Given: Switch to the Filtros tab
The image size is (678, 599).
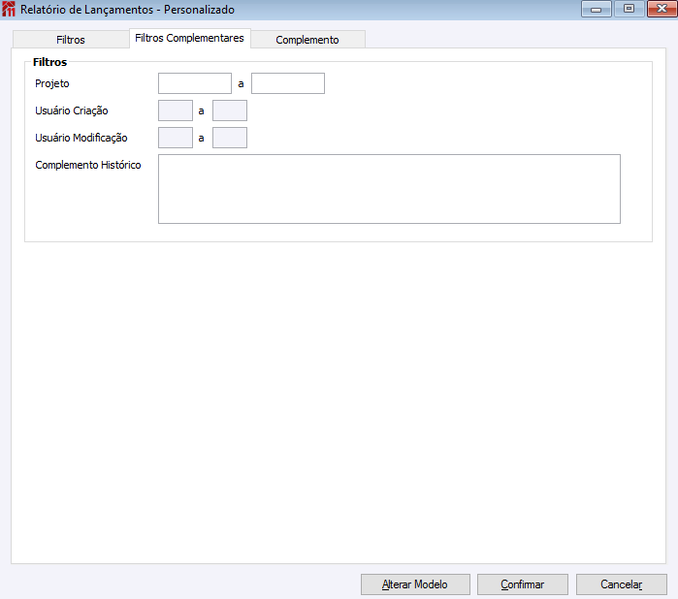Looking at the screenshot, I should point(71,39).
